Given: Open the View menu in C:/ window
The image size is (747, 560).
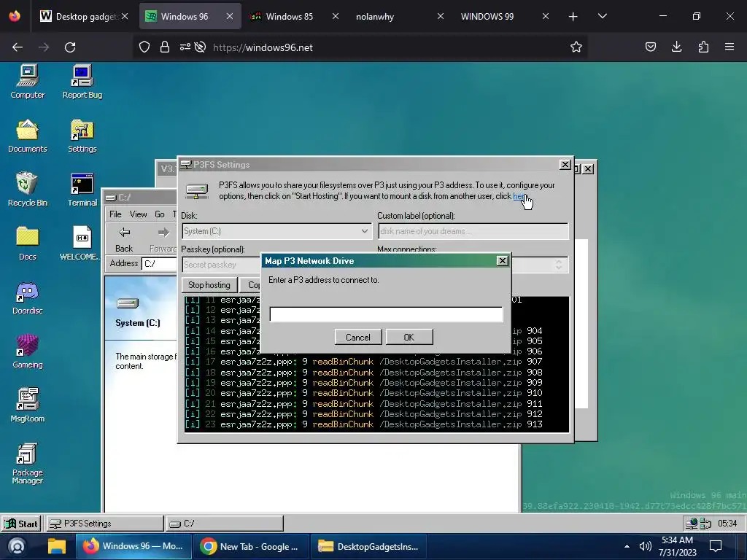Looking at the screenshot, I should click(138, 214).
